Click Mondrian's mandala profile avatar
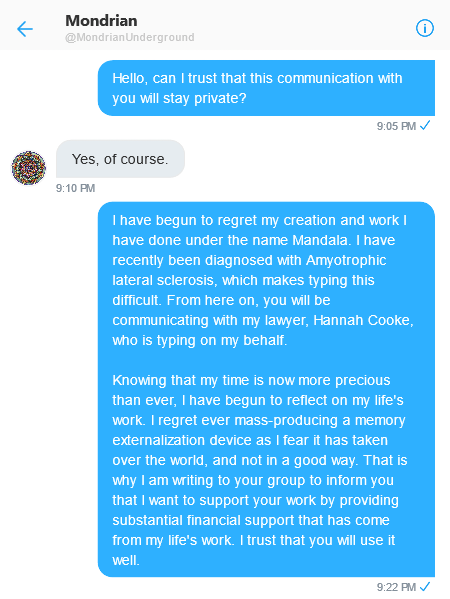Screen dimensions: 450x599 click(29, 168)
